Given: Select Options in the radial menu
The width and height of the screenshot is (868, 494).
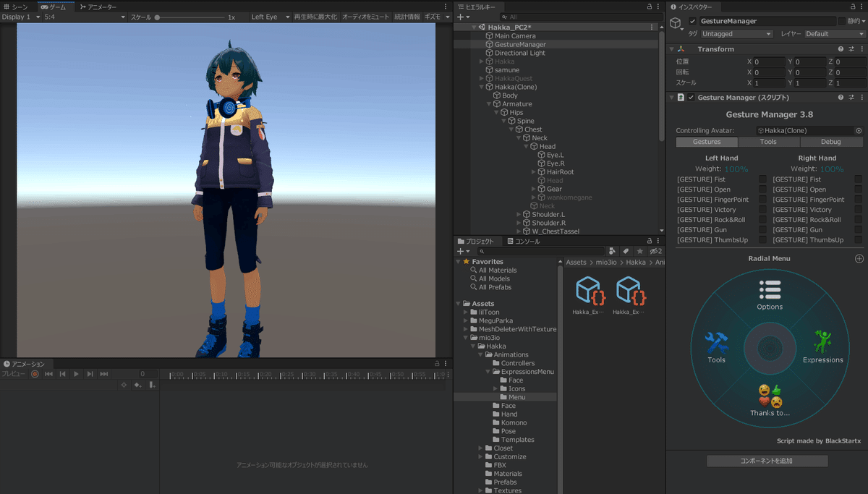Looking at the screenshot, I should (x=770, y=295).
